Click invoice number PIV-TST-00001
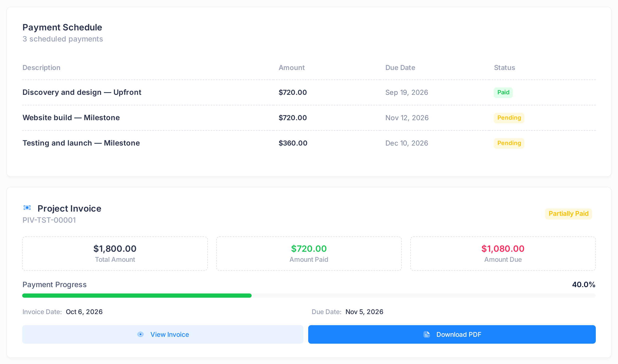618x364 pixels. [49, 220]
